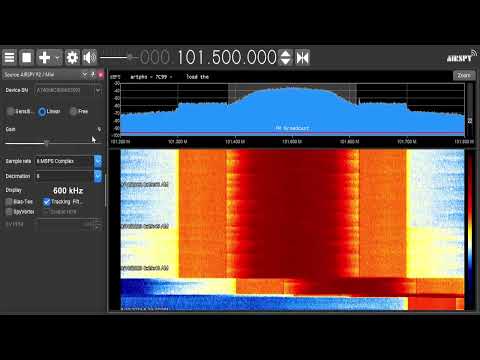Pin the Source panel
The width and height of the screenshot is (480, 360).
[93, 74]
